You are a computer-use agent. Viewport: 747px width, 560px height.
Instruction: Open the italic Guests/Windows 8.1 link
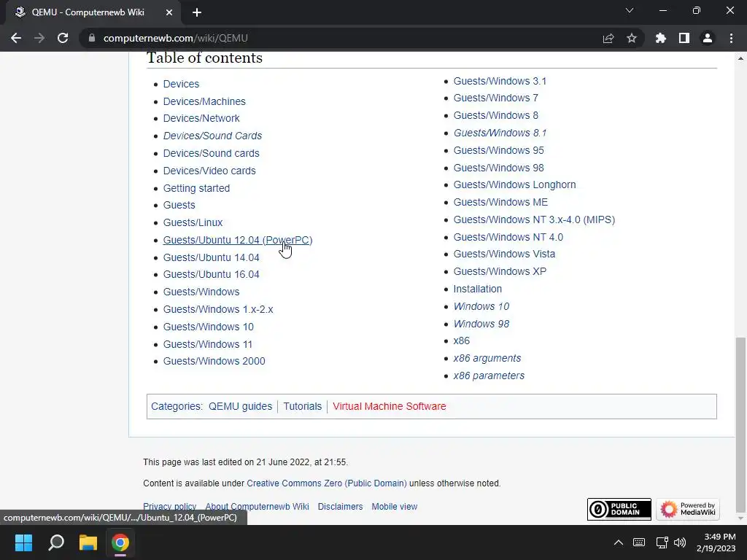(x=500, y=133)
